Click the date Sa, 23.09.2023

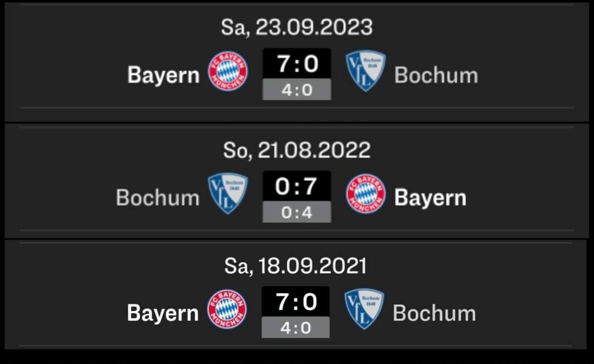click(297, 27)
